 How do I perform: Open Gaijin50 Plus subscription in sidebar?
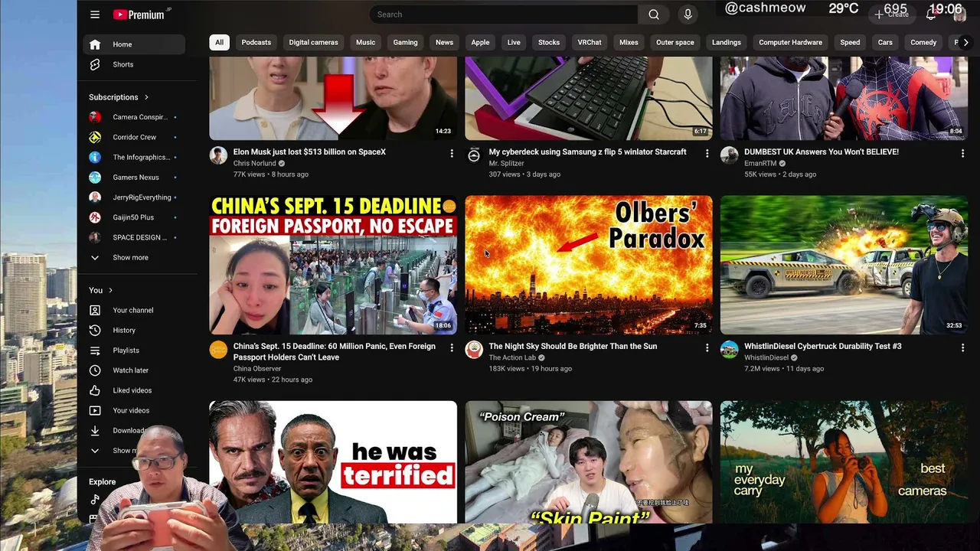click(x=134, y=217)
